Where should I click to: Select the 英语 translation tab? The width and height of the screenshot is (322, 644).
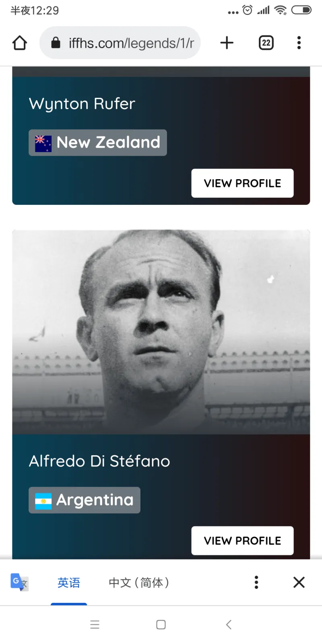[69, 582]
